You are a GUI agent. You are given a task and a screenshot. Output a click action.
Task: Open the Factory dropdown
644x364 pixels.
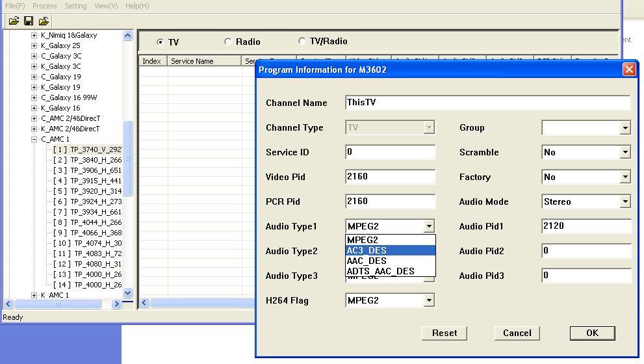pos(625,177)
